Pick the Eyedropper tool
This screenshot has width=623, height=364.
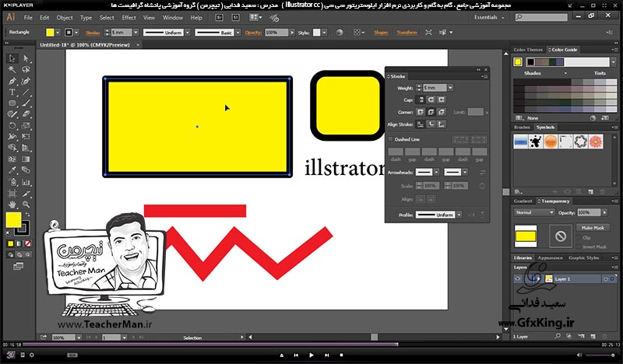point(12,170)
